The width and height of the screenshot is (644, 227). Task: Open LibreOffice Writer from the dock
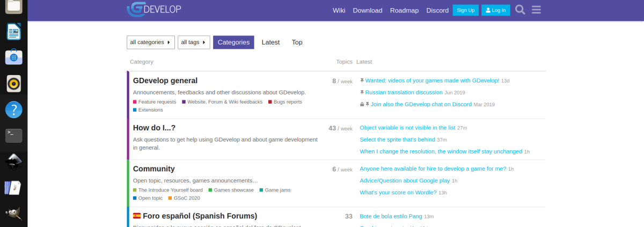[x=13, y=32]
